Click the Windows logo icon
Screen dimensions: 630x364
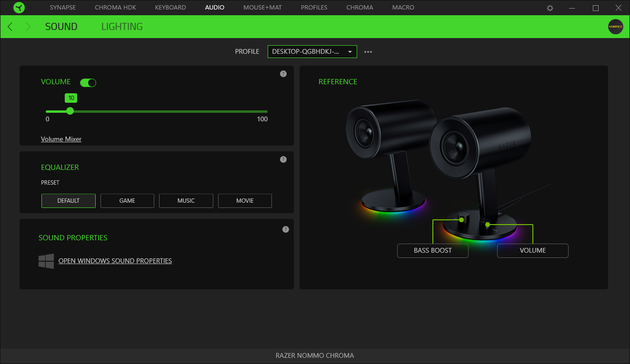coord(46,261)
